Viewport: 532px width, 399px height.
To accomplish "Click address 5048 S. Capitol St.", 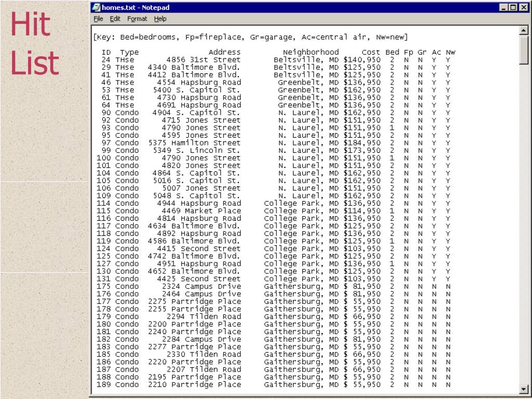I will [196, 195].
